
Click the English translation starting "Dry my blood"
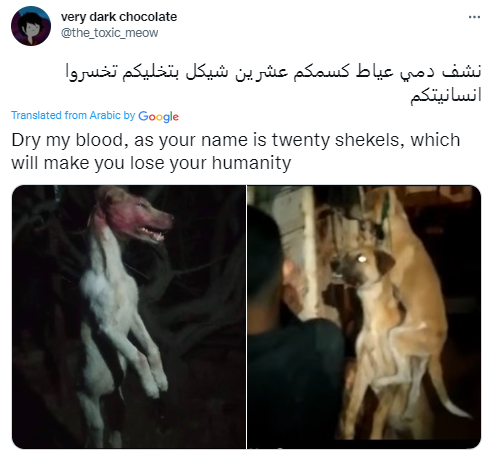click(236, 140)
